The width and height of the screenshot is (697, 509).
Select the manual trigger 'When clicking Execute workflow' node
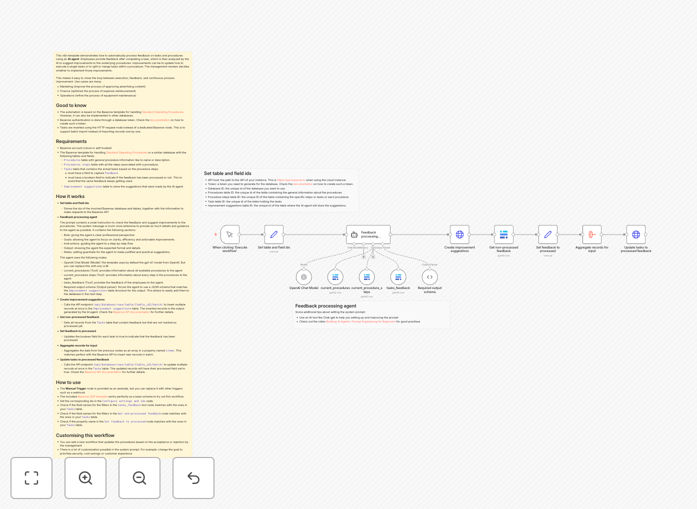[x=230, y=235]
